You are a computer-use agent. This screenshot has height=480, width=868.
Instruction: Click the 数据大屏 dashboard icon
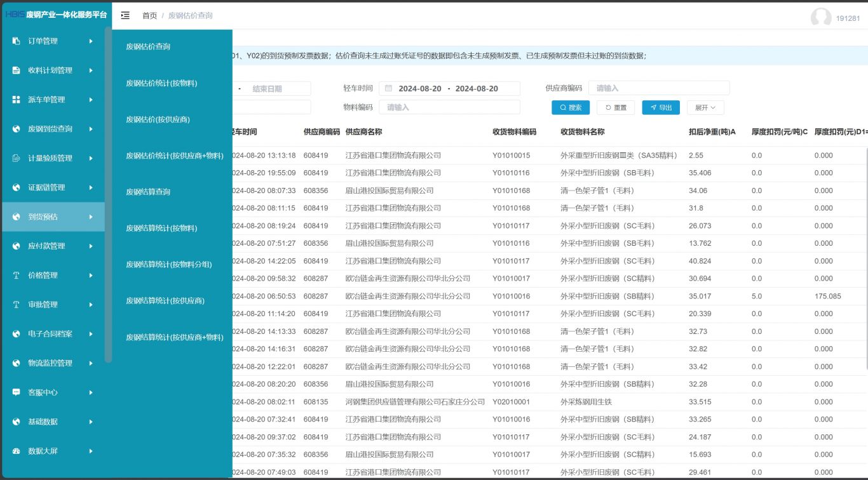pyautogui.click(x=17, y=451)
